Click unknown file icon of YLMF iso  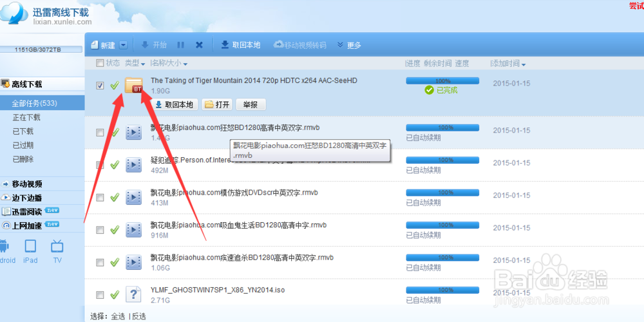[133, 294]
